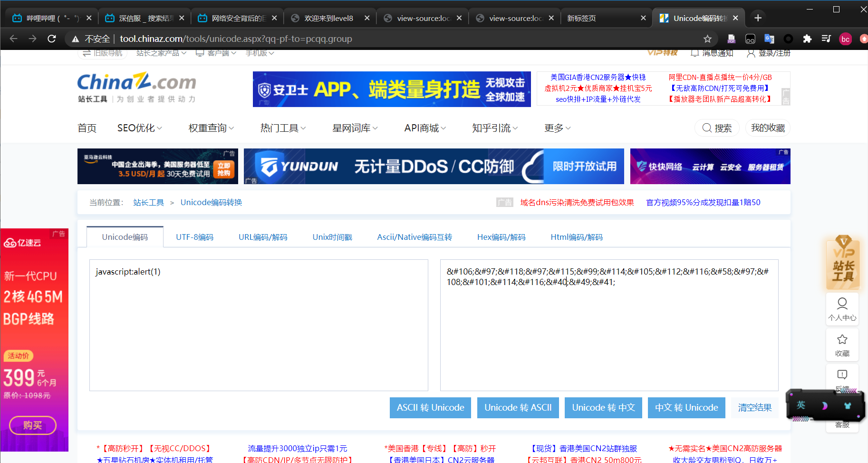The image size is (868, 463).
Task: Open 消息通知 notifications
Action: [712, 53]
